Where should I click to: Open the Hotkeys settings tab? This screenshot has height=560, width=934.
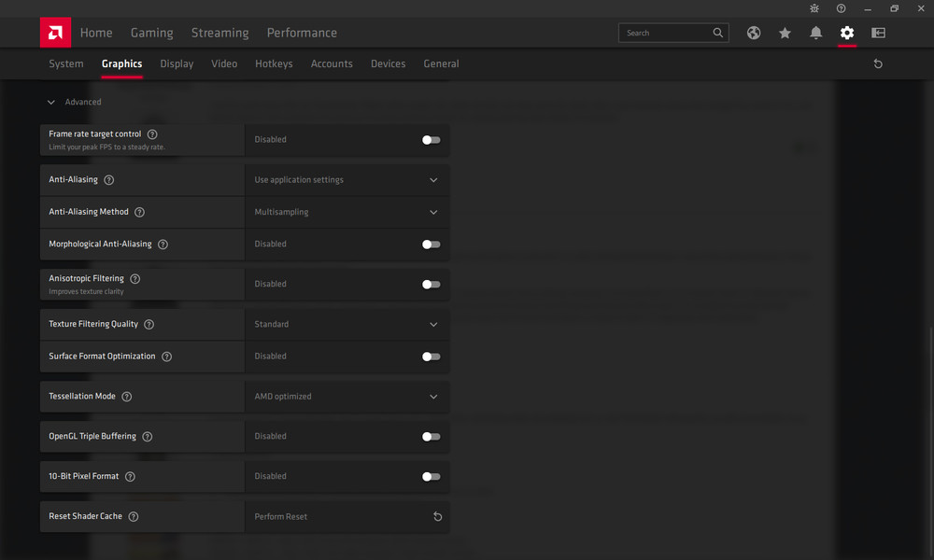(x=274, y=64)
